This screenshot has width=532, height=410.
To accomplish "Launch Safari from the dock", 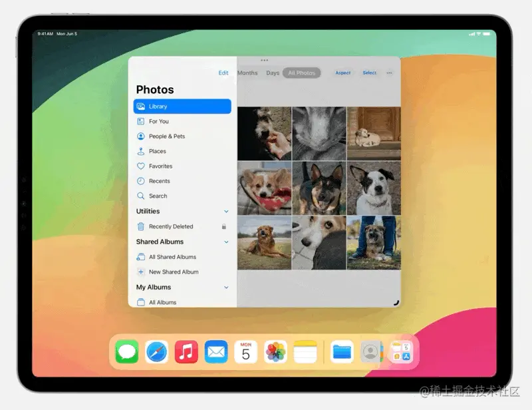I will tap(157, 351).
